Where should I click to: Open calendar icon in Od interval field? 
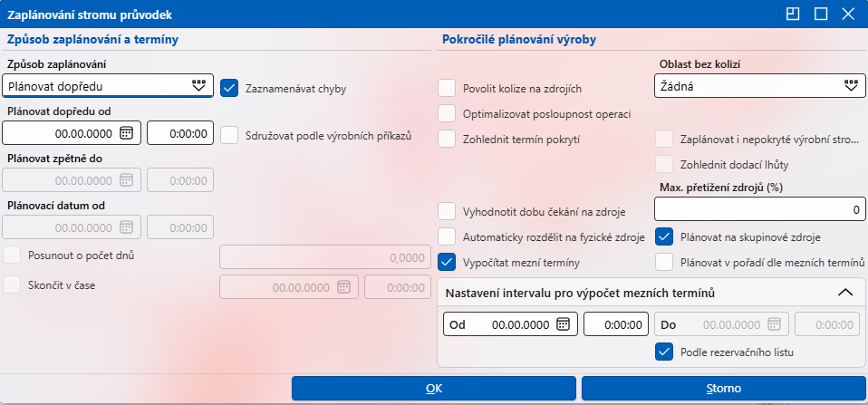[x=563, y=324]
